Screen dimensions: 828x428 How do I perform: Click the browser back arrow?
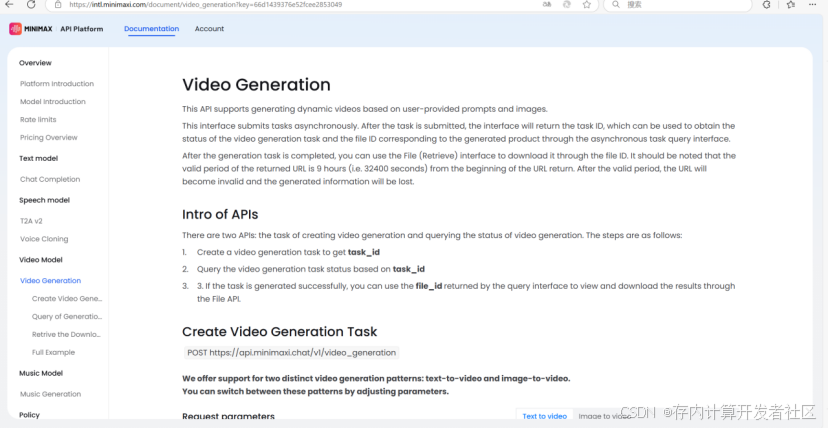coord(10,4)
